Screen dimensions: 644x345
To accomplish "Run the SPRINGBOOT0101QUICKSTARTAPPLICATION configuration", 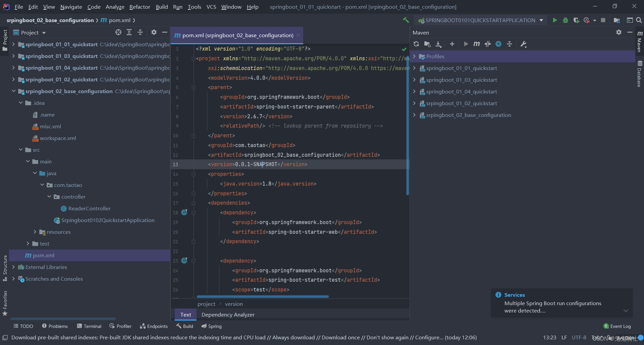I will 555,20.
